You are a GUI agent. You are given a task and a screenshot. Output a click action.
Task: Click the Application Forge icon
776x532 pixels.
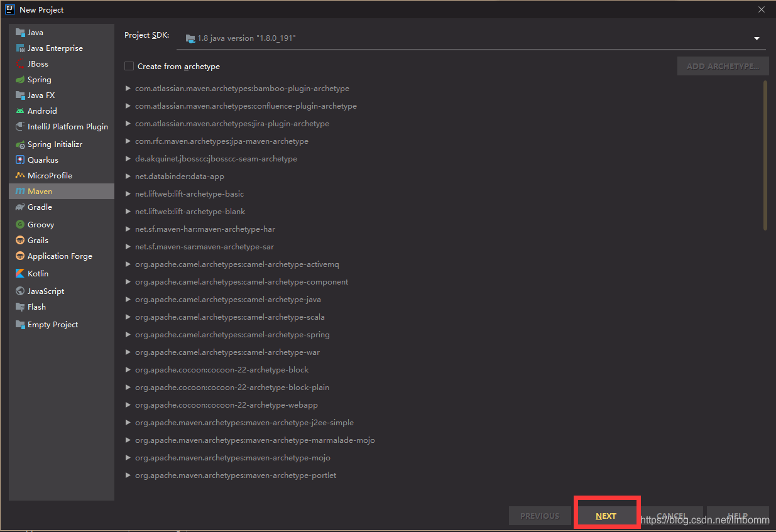pos(20,256)
